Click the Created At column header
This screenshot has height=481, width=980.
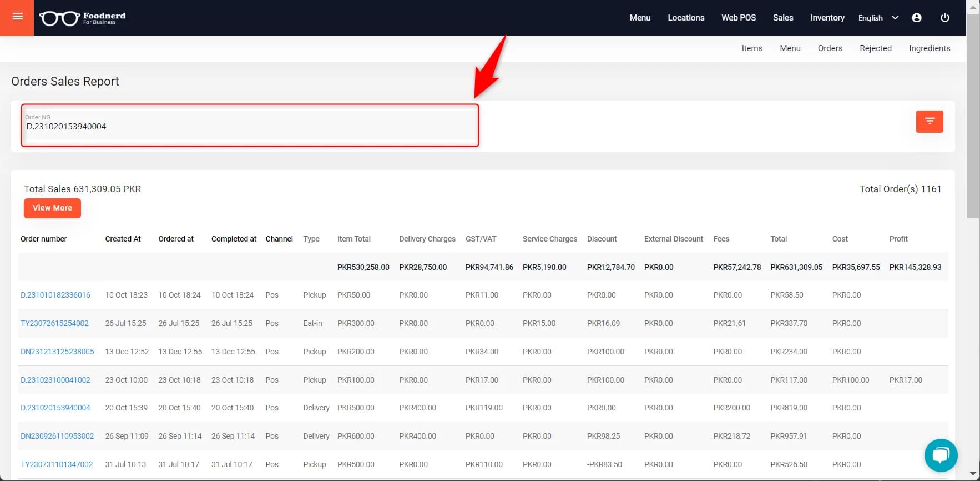click(x=123, y=239)
